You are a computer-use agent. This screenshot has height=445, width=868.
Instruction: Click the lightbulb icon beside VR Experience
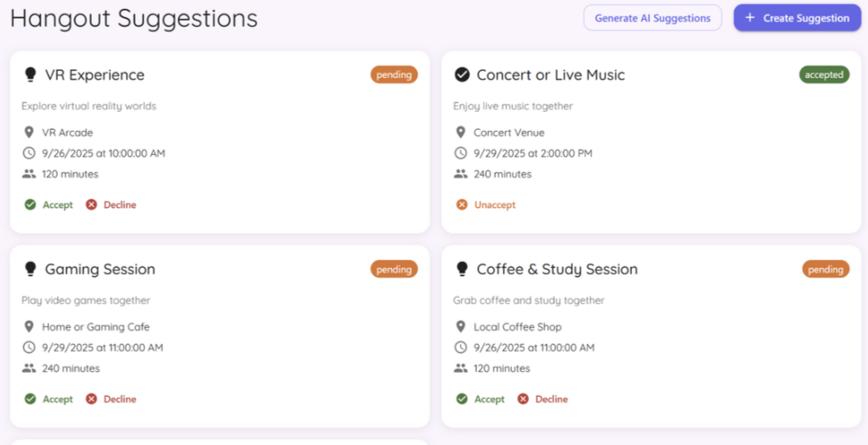click(31, 75)
